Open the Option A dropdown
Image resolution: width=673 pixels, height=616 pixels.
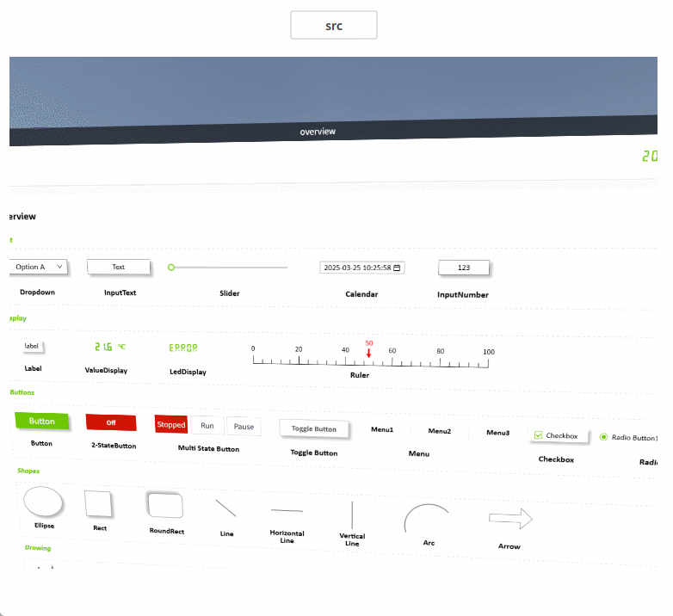click(38, 267)
